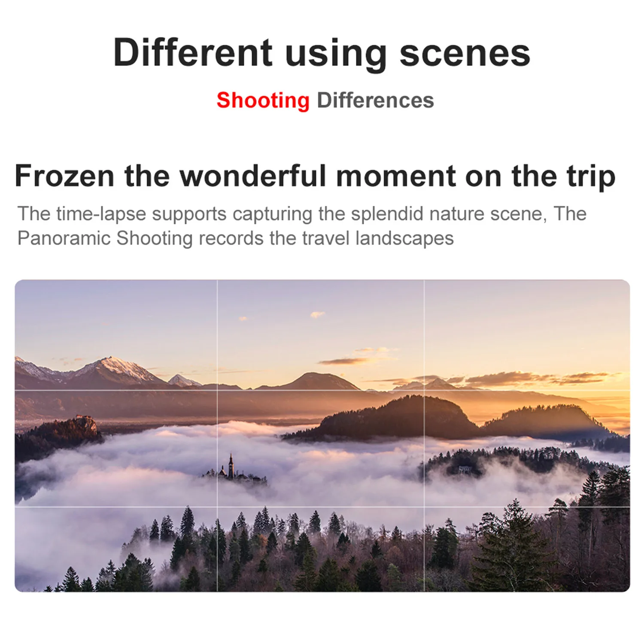Click the small orange cloud in upper sky
Screen dimensions: 644x644
(318, 315)
